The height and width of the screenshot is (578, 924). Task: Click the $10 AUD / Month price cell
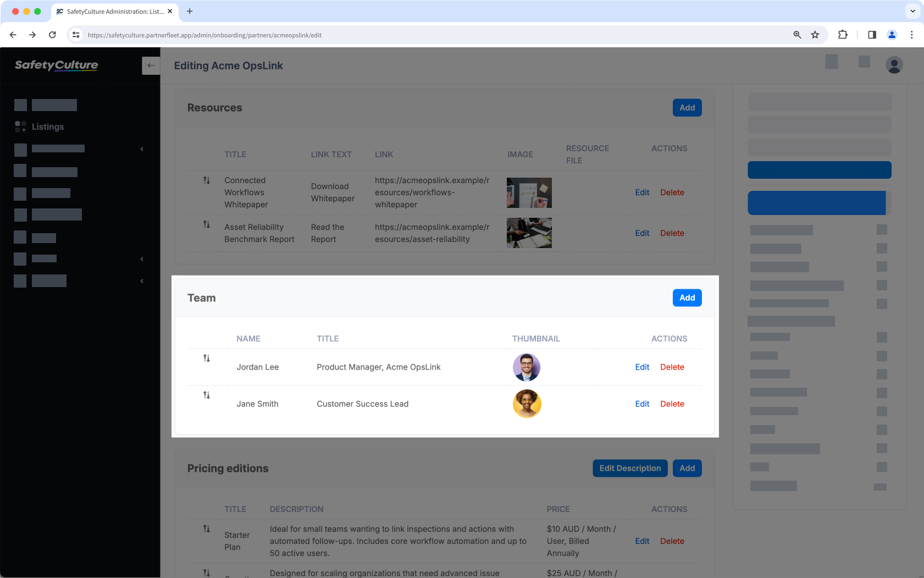pos(582,541)
